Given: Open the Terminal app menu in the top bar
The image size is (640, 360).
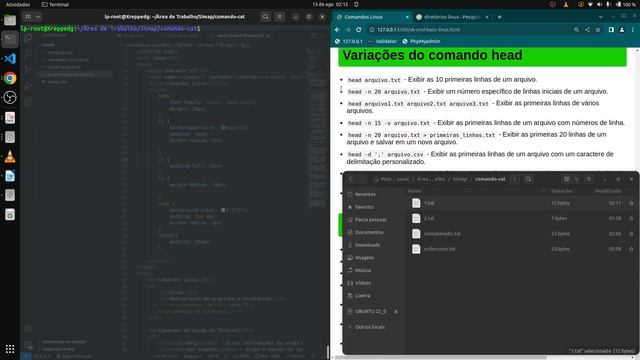Looking at the screenshot, I should pyautogui.click(x=56, y=4).
